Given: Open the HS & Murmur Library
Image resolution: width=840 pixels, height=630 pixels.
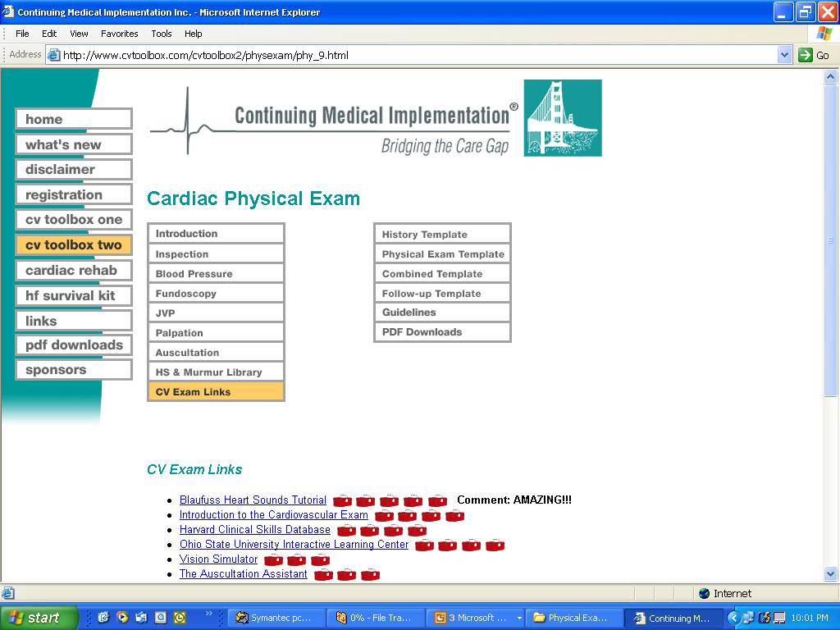Looking at the screenshot, I should (x=216, y=372).
